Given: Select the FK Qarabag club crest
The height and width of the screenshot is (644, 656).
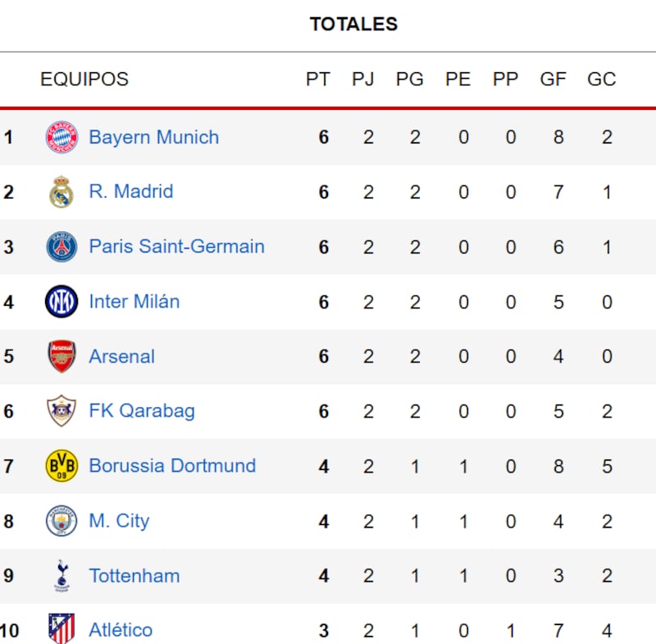Looking at the screenshot, I should (61, 411).
